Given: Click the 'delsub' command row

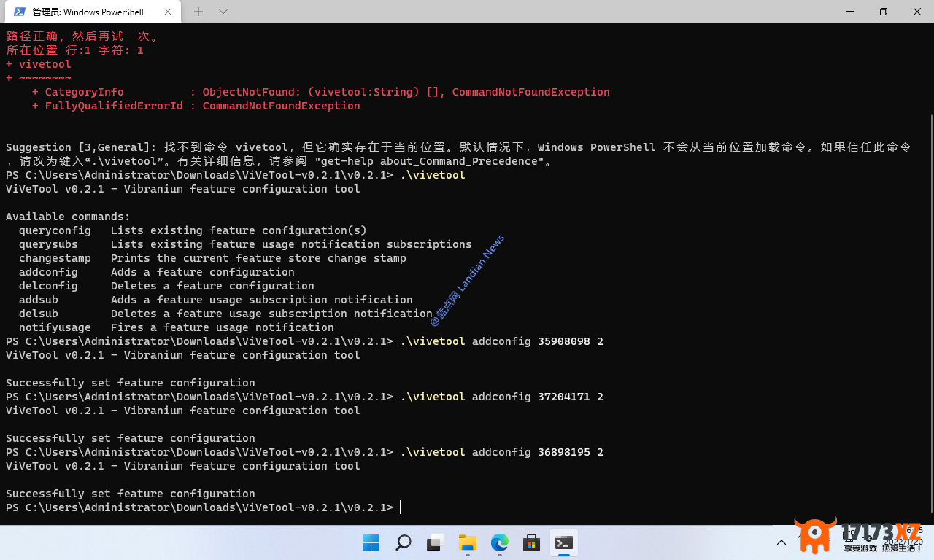Looking at the screenshot, I should pyautogui.click(x=225, y=314).
